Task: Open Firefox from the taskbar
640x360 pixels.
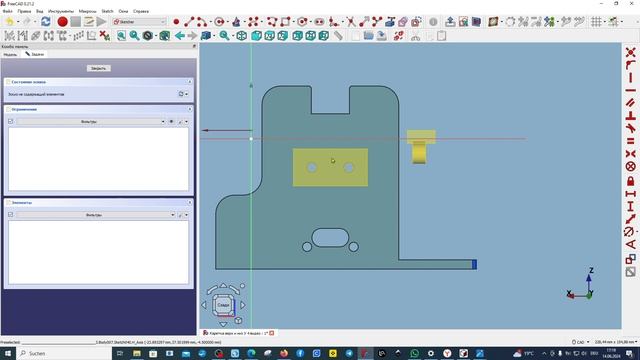Action: pos(284,353)
